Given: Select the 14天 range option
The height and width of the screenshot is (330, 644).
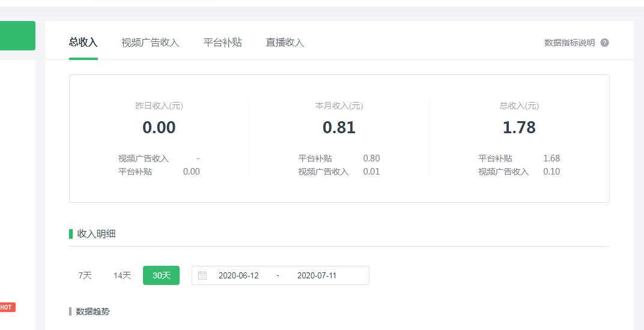Looking at the screenshot, I should point(123,275).
